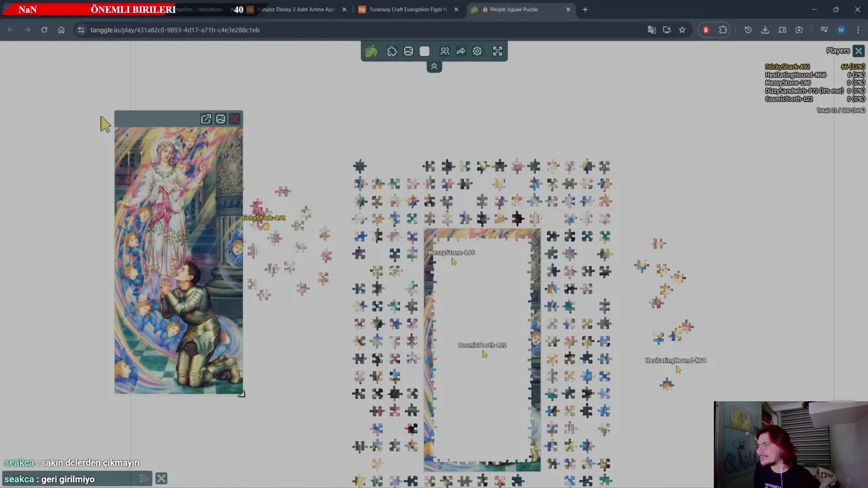Click the tanggle.io URL in the address bar
This screenshot has width=868, height=488.
click(175, 30)
